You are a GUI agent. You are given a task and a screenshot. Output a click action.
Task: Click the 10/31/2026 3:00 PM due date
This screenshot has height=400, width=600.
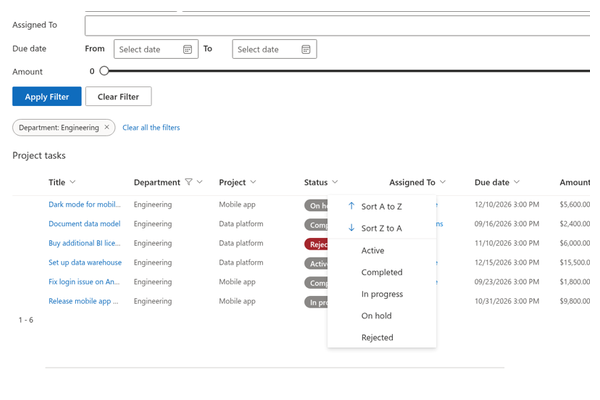507,301
